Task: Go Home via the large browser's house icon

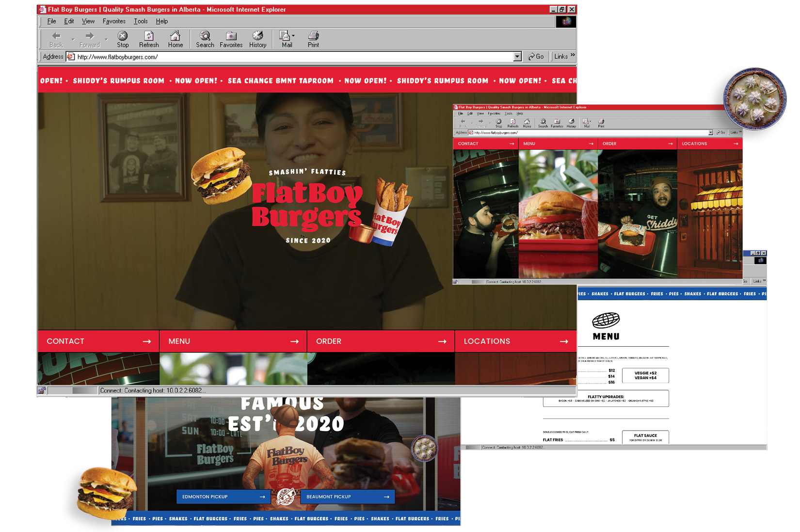Action: pos(175,39)
